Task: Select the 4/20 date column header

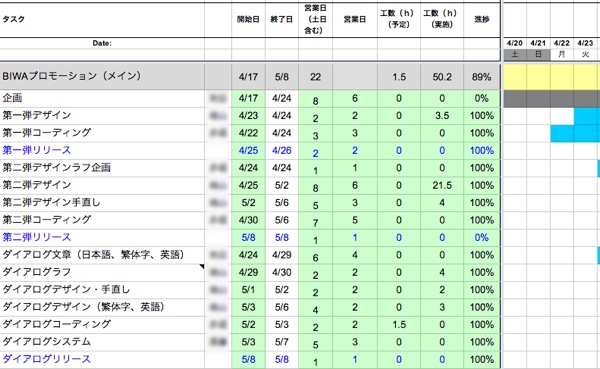Action: click(515, 43)
